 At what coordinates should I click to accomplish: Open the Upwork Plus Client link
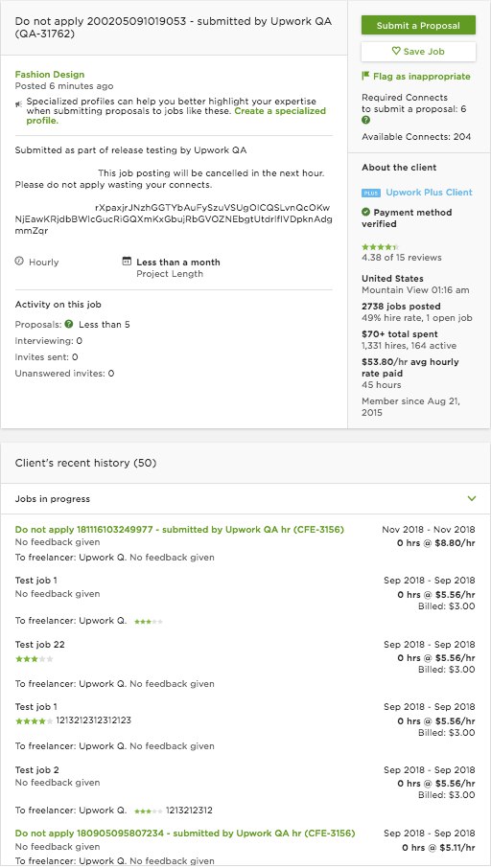[x=430, y=193]
